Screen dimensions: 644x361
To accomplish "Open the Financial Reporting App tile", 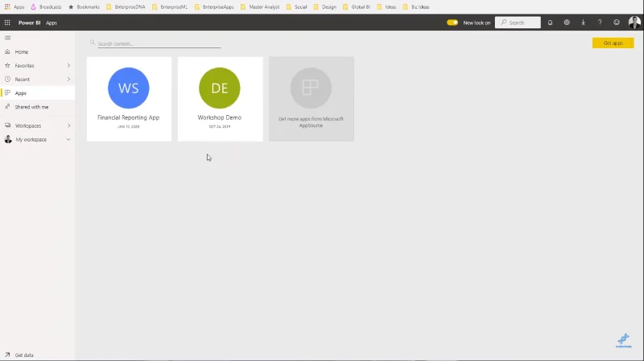I will click(x=129, y=99).
